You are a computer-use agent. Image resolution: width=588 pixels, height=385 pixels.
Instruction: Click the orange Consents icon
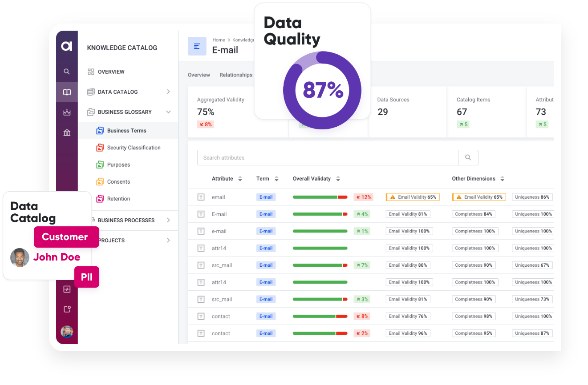100,182
